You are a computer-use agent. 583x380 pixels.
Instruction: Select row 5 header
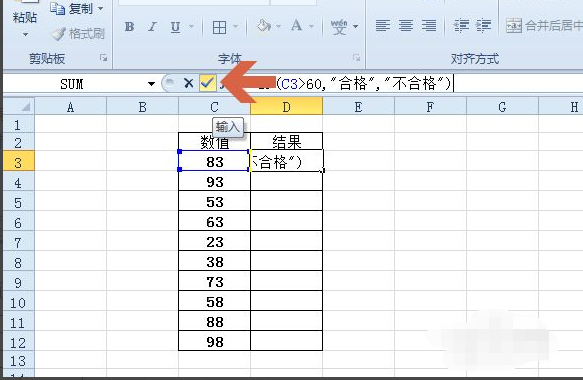19,202
